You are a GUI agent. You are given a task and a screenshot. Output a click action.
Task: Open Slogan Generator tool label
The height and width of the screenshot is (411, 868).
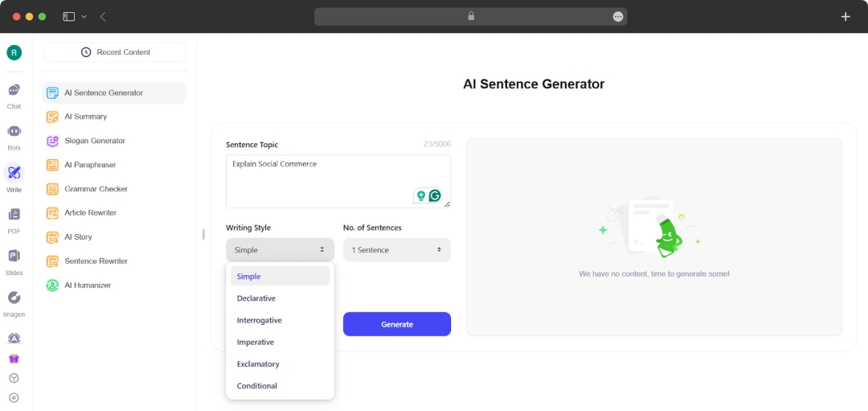click(95, 142)
